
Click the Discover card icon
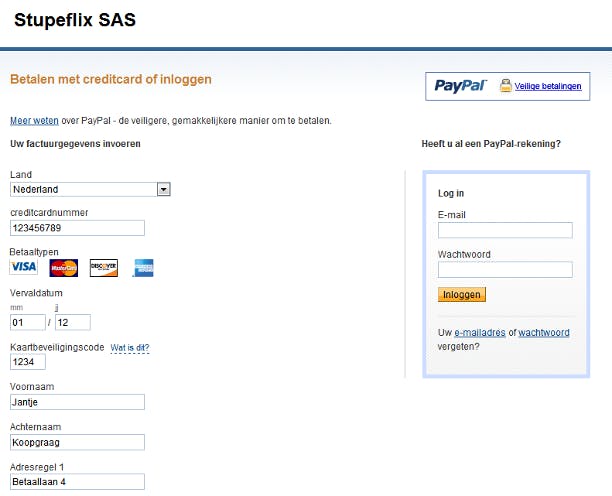click(104, 267)
